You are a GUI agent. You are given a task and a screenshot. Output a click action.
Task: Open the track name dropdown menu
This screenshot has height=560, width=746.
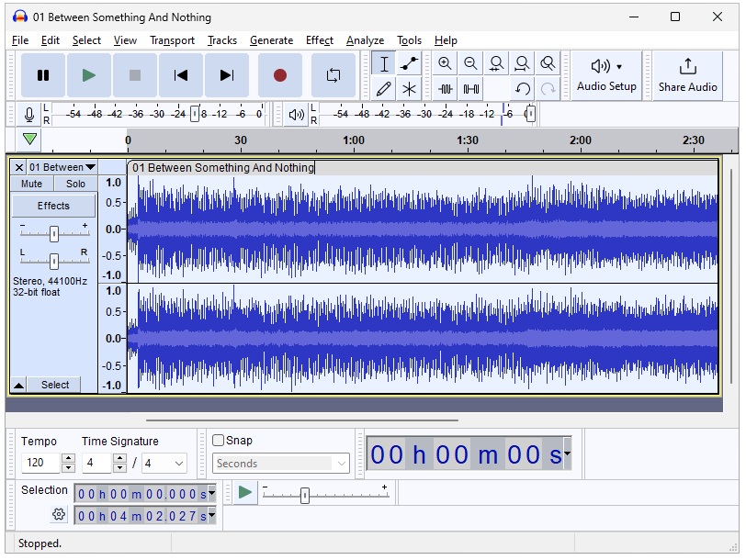pyautogui.click(x=90, y=167)
